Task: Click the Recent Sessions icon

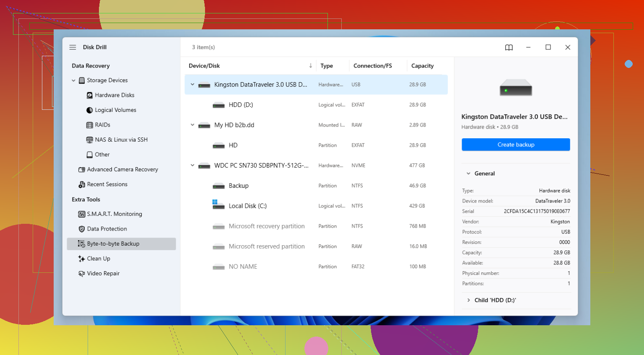Action: [82, 184]
